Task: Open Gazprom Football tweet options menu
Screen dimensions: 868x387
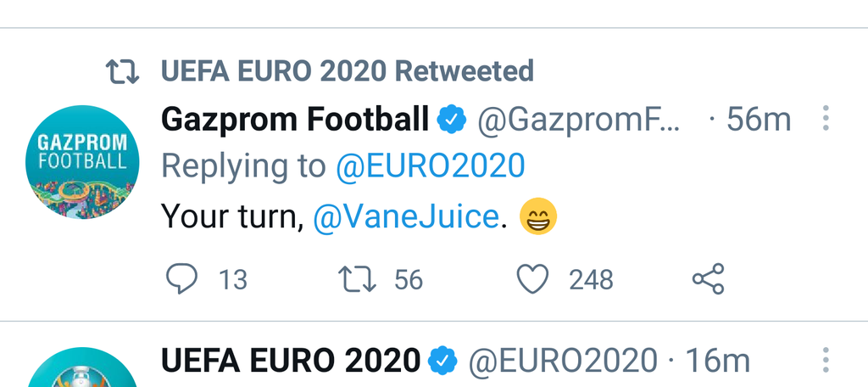Action: (x=825, y=119)
